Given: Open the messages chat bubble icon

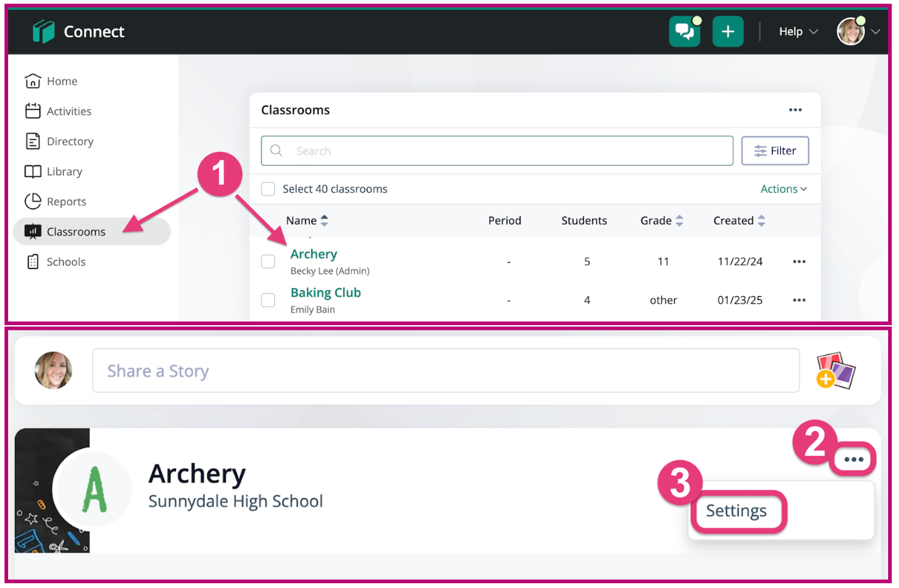Looking at the screenshot, I should pyautogui.click(x=684, y=32).
